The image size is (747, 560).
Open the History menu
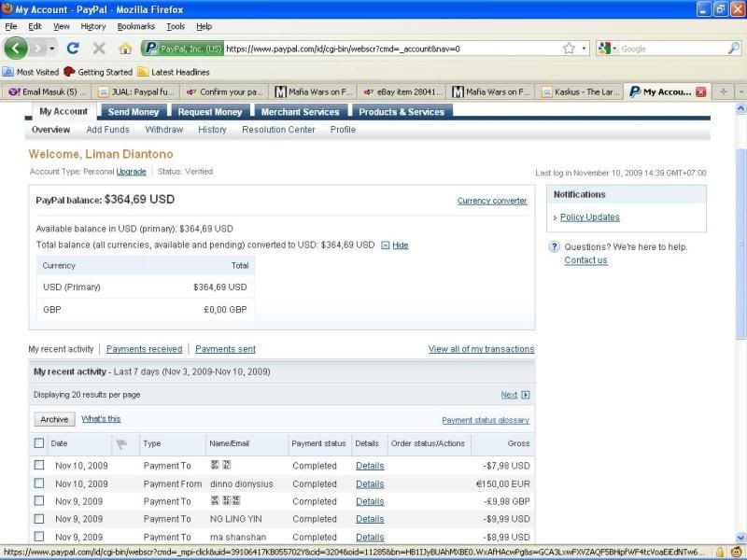click(92, 26)
